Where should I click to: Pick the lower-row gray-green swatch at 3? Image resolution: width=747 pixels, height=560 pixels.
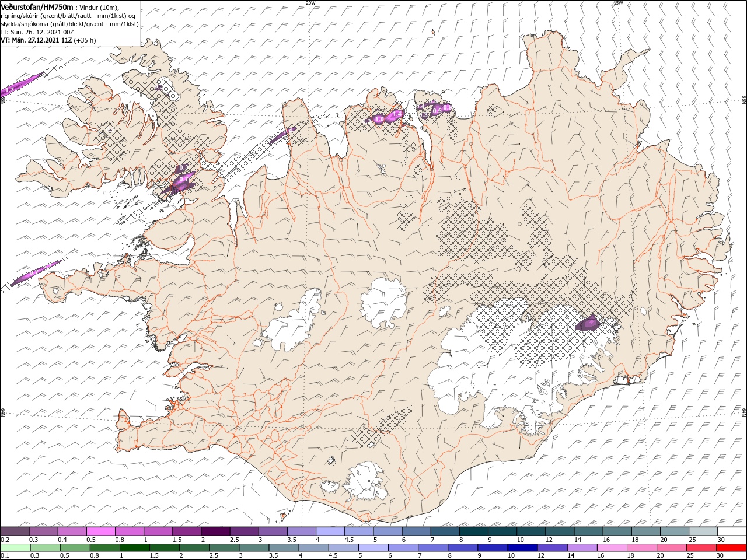[x=254, y=547]
